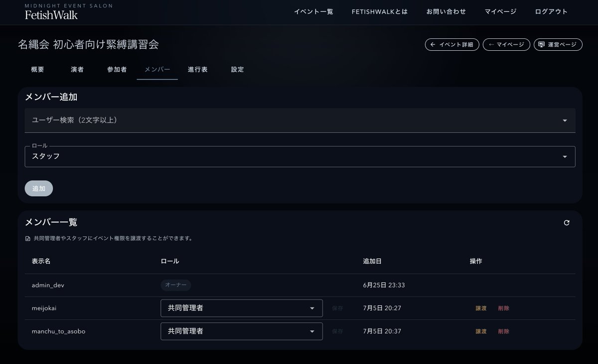Click the admin_dev member name

48,285
